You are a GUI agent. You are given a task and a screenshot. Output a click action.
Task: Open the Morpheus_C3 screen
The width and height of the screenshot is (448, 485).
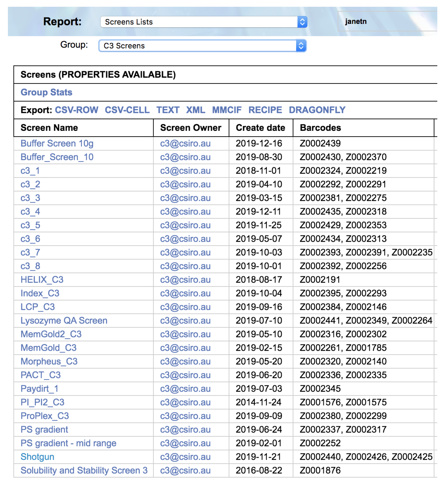pos(49,362)
